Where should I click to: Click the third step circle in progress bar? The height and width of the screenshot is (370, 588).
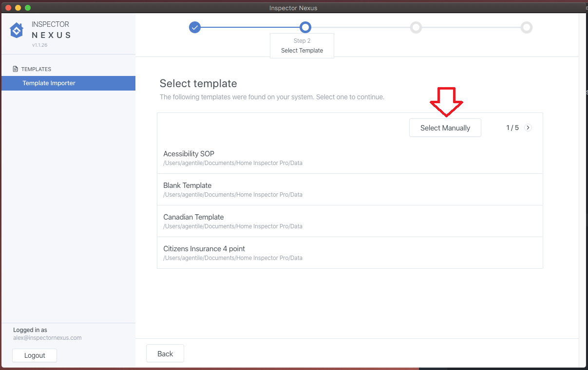click(x=416, y=27)
